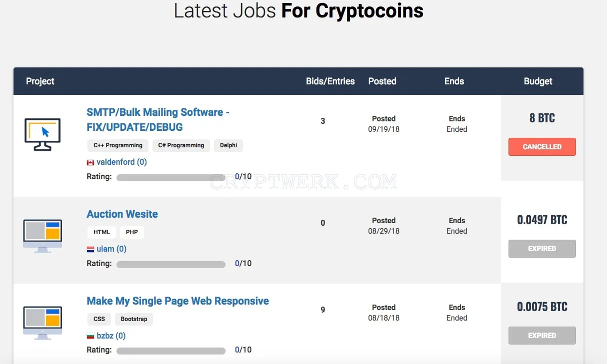The height and width of the screenshot is (364, 607).
Task: Click the red CANCELLED button
Action: pos(542,147)
